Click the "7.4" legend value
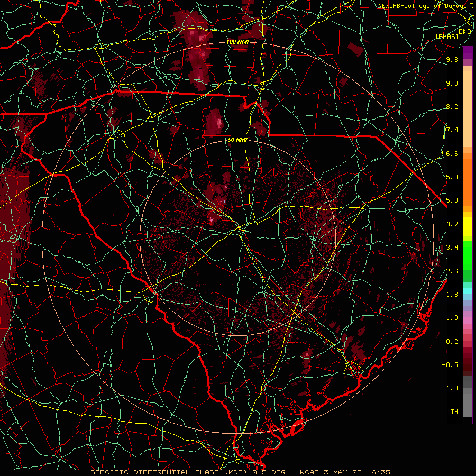Viewport: 476px width, 476px height. pyautogui.click(x=452, y=130)
